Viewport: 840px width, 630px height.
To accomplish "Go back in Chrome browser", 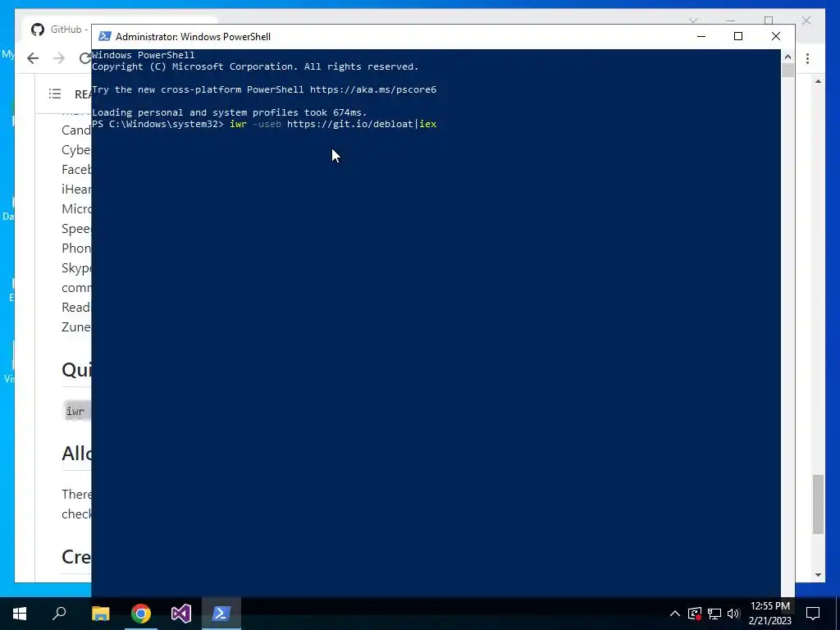I will click(33, 58).
